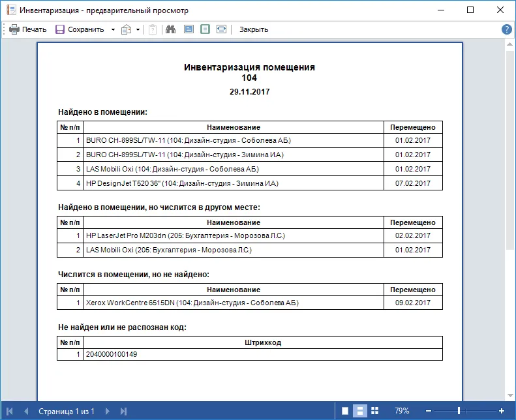
Task: Click row BURO CH-899SL/TW-11 Зимина И.А.
Action: point(250,155)
